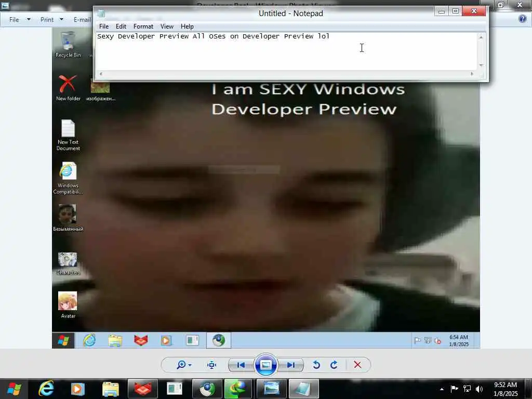Show hidden tray icons arrow
The width and height of the screenshot is (532, 399).
pyautogui.click(x=442, y=389)
